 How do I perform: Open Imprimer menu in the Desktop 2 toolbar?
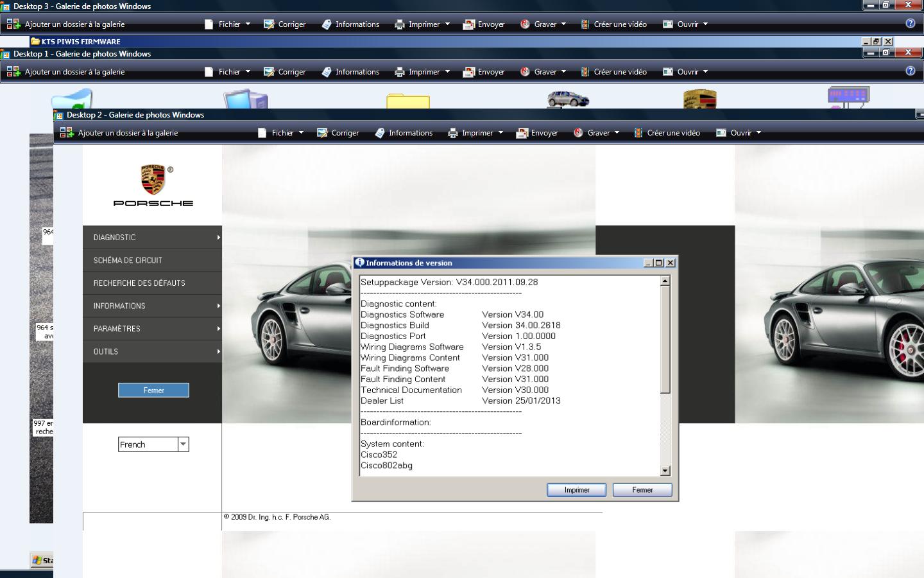477,133
